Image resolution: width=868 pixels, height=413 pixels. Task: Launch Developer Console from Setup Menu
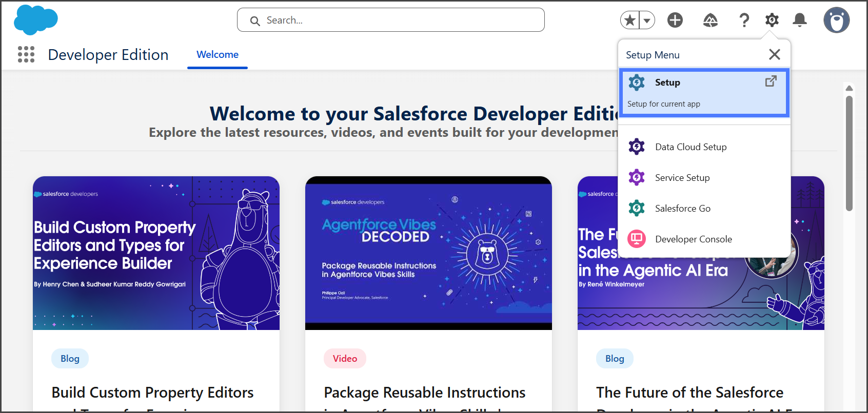pyautogui.click(x=693, y=239)
